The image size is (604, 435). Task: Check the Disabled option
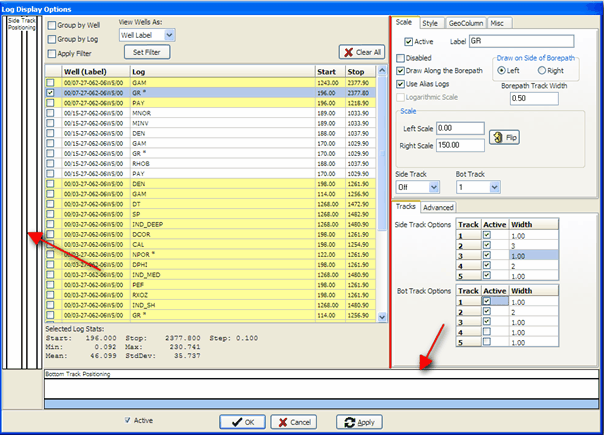pos(401,58)
